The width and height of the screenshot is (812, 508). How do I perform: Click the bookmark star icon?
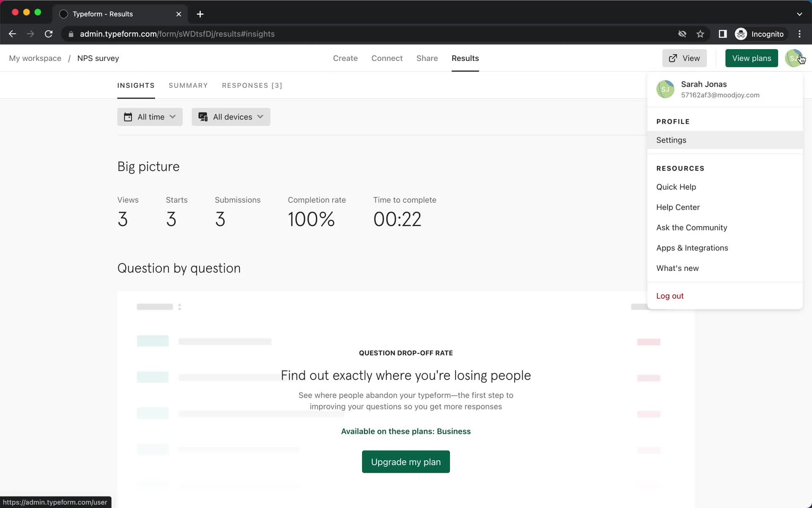tap(700, 34)
